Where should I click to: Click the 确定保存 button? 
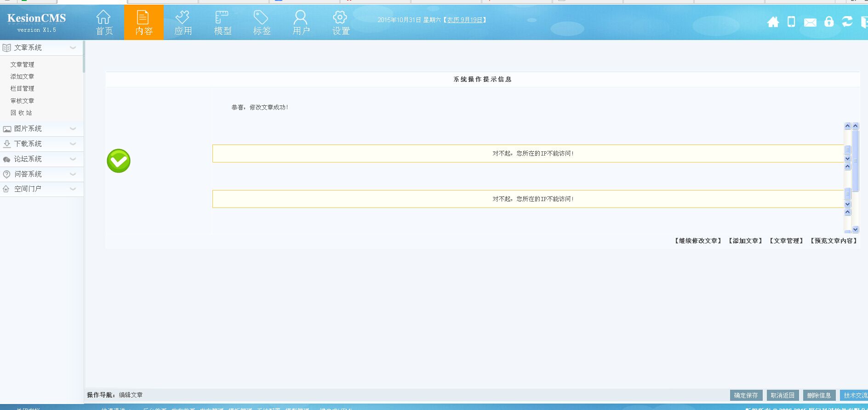[x=746, y=395]
